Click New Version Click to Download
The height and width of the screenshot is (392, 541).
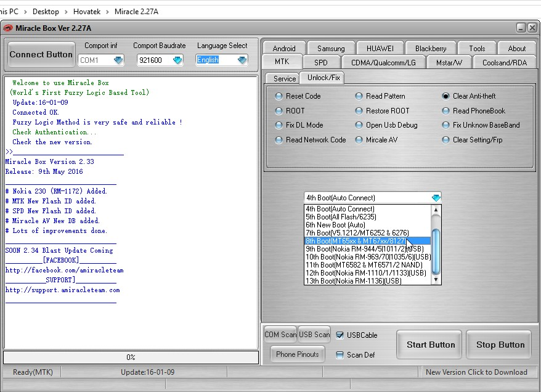[x=476, y=372]
